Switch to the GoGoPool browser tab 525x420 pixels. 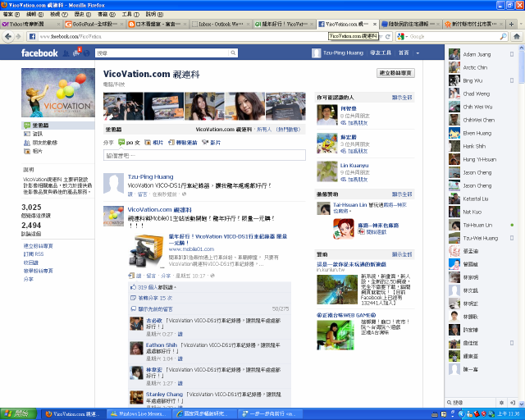pos(95,24)
